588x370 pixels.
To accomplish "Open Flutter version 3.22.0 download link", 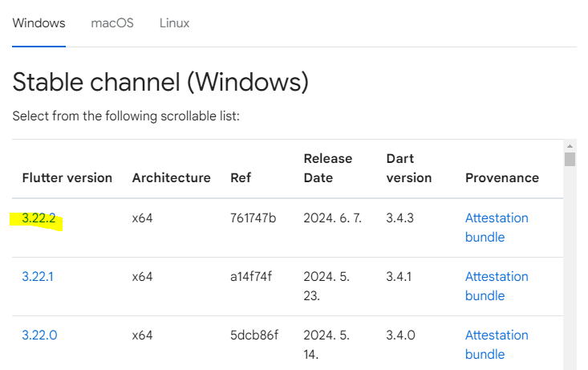I will 39,335.
